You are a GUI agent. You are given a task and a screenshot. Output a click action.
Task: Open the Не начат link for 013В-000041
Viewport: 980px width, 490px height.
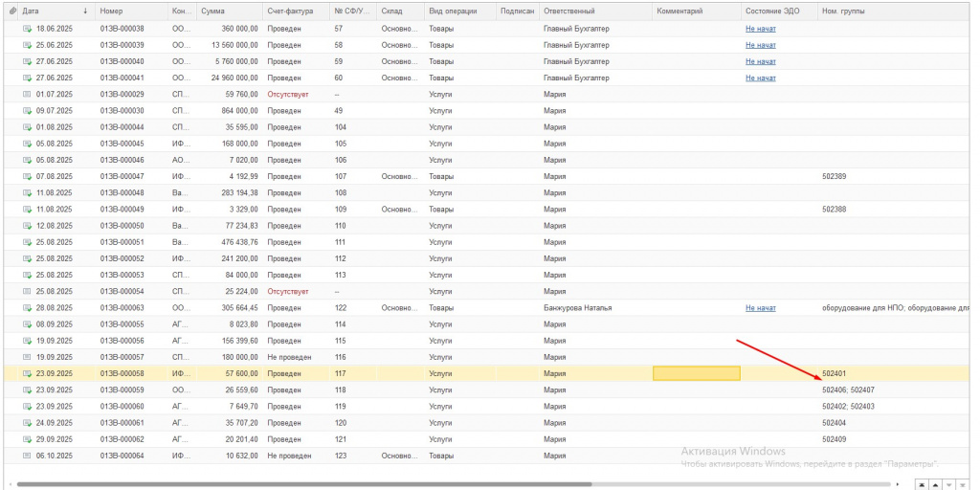[761, 78]
